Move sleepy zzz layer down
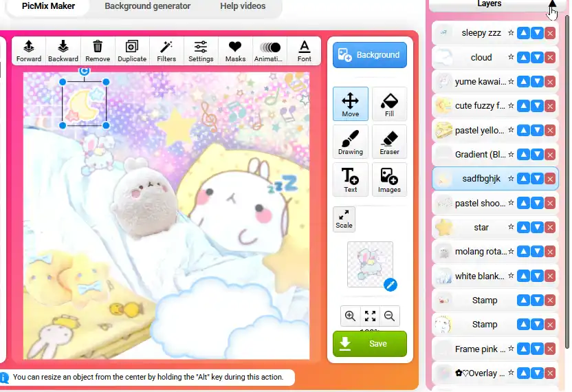 (x=537, y=33)
